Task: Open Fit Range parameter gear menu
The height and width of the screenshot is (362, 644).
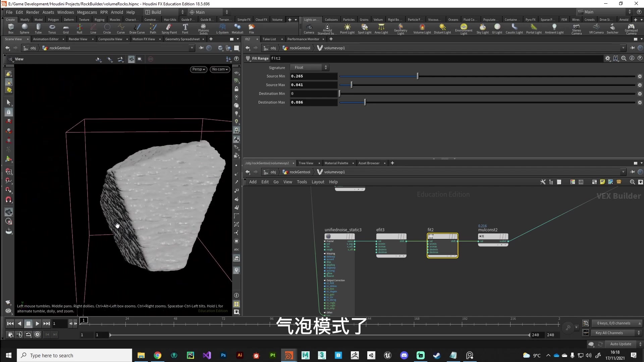Action: pos(607,58)
